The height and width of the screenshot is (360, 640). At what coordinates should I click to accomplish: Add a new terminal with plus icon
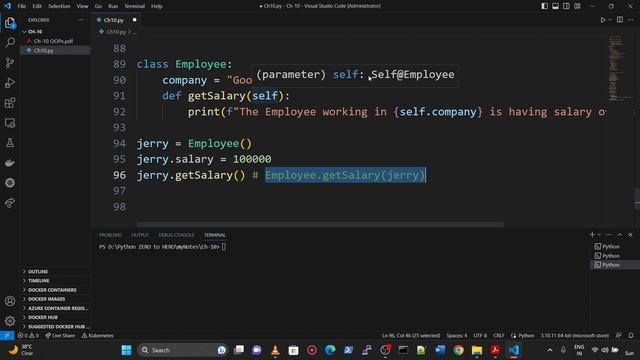592,235
